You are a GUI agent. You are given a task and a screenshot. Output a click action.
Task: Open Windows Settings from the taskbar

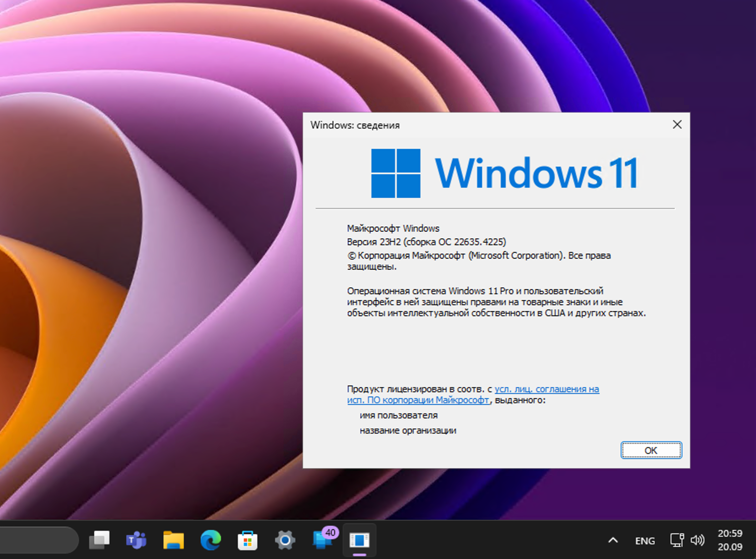pyautogui.click(x=285, y=540)
